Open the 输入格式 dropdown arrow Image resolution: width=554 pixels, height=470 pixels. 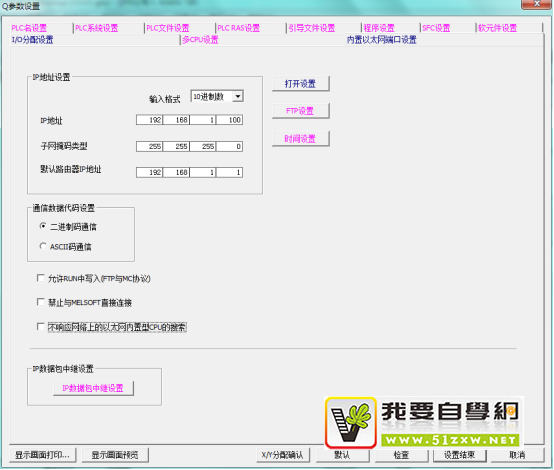238,96
